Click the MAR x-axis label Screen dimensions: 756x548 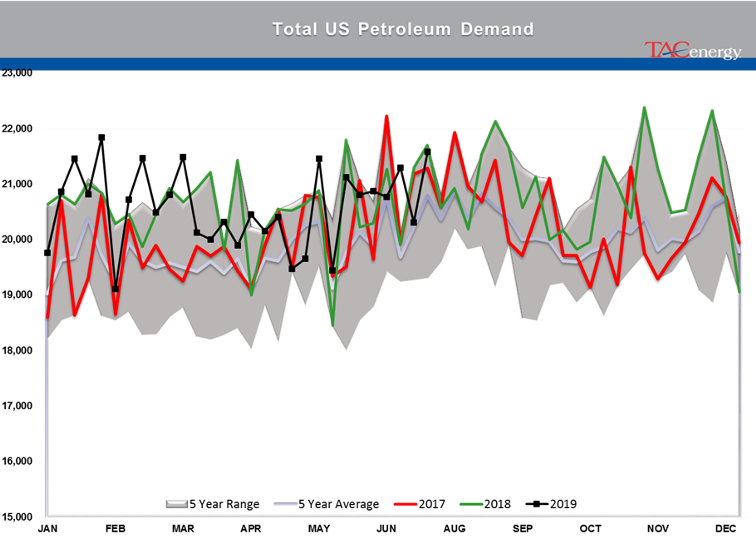tap(183, 529)
